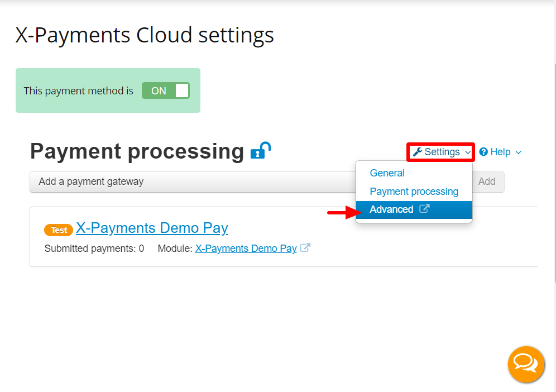
Task: Select General from the Settings menu
Action: 387,173
